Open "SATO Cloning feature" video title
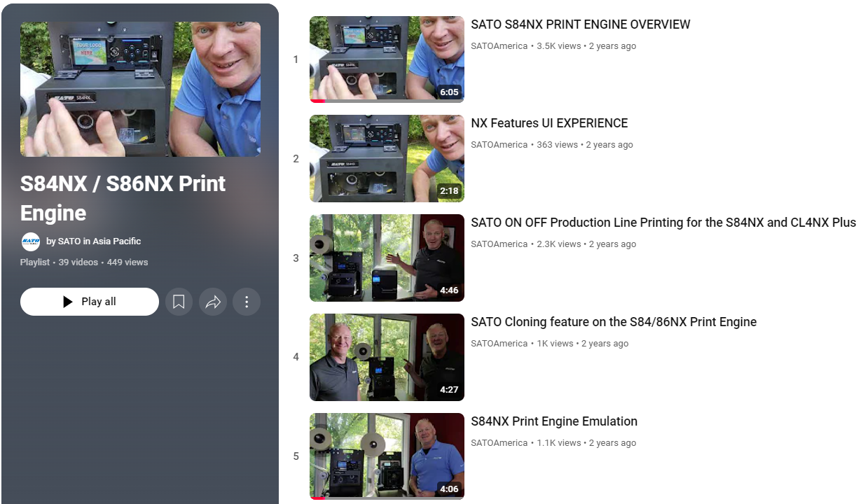Screen dimensions: 863x504 (614, 322)
